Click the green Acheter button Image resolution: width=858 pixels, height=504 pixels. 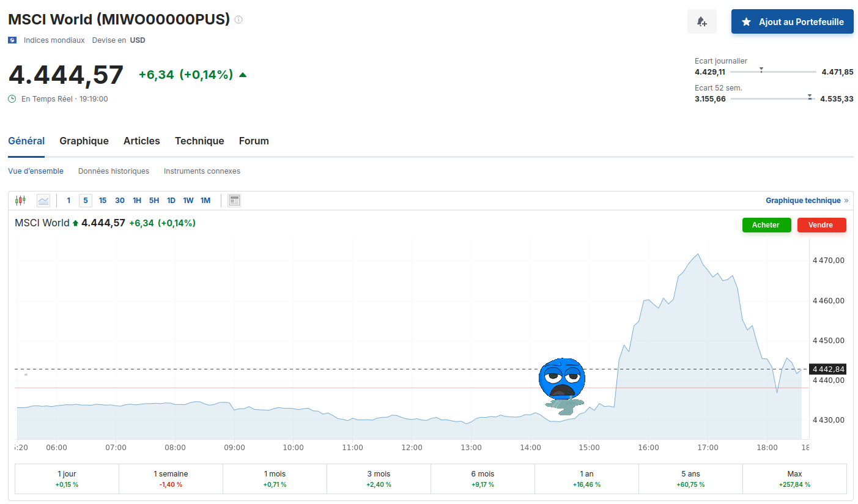click(x=766, y=225)
